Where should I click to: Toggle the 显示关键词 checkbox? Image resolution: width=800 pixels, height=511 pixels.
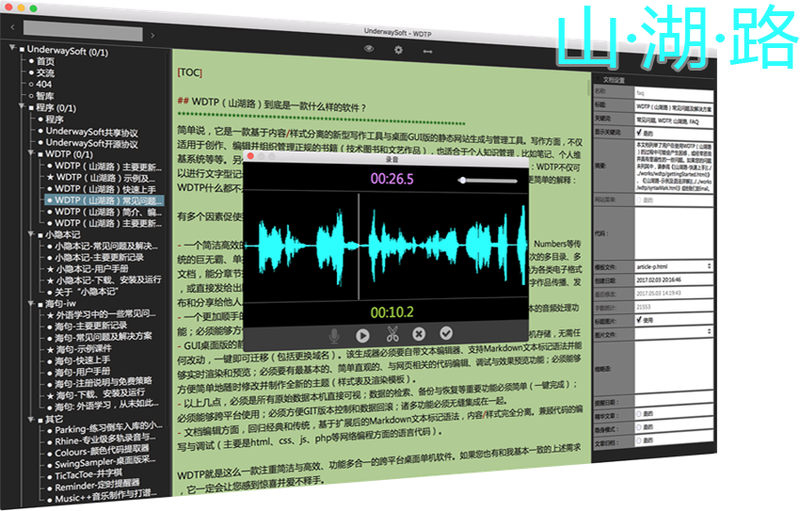click(x=640, y=130)
